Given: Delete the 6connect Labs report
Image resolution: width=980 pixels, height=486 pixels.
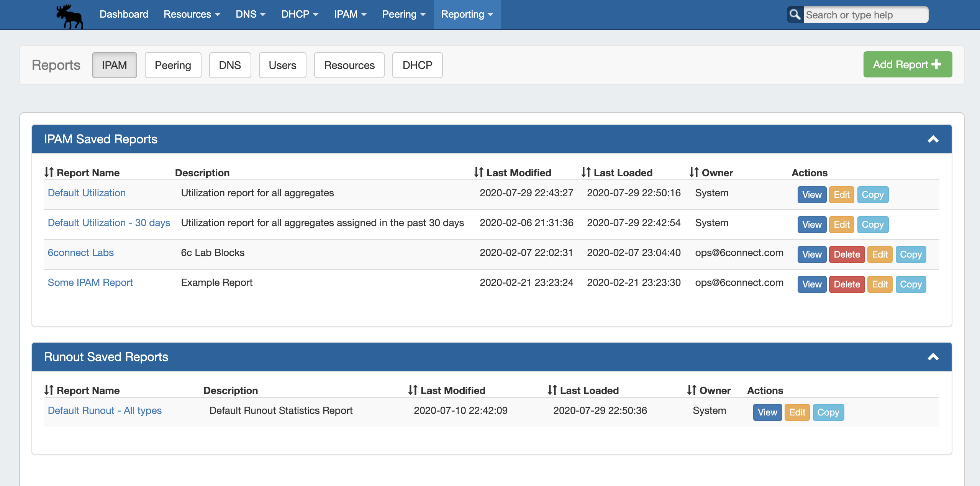Looking at the screenshot, I should point(847,254).
